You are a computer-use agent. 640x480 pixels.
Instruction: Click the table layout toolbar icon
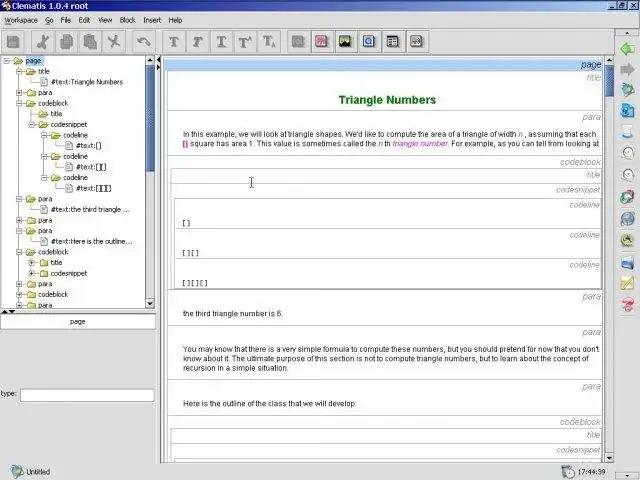coord(393,42)
